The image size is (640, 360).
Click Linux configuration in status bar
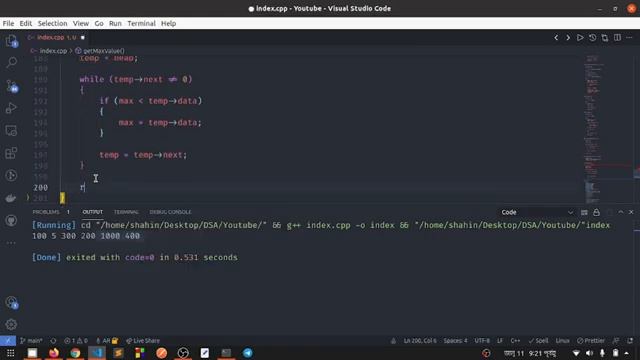coord(562,340)
